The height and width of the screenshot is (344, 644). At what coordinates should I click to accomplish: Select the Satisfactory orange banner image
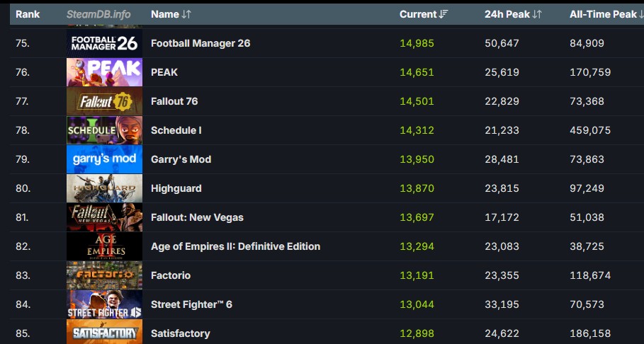coord(104,333)
